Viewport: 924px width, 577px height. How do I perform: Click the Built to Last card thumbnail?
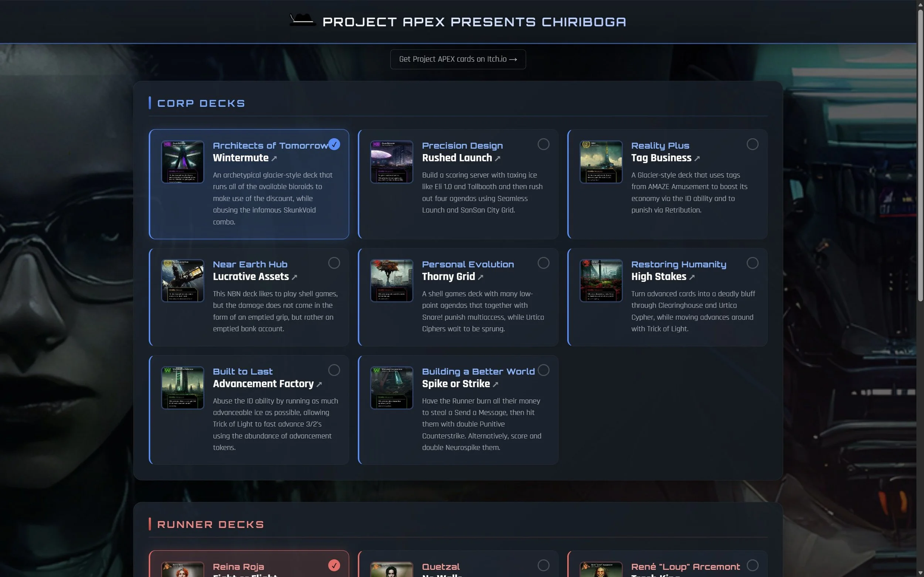point(183,388)
